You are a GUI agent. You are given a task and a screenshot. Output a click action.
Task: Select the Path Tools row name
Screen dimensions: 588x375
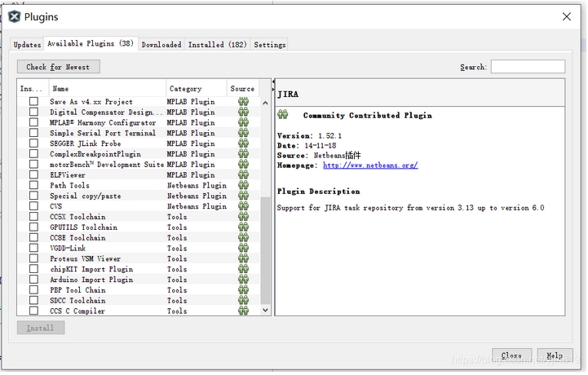point(70,185)
